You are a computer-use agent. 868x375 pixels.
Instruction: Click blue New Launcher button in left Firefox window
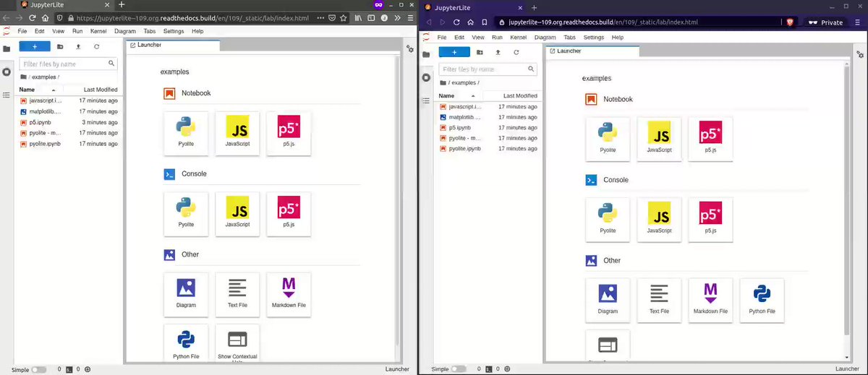coord(35,46)
